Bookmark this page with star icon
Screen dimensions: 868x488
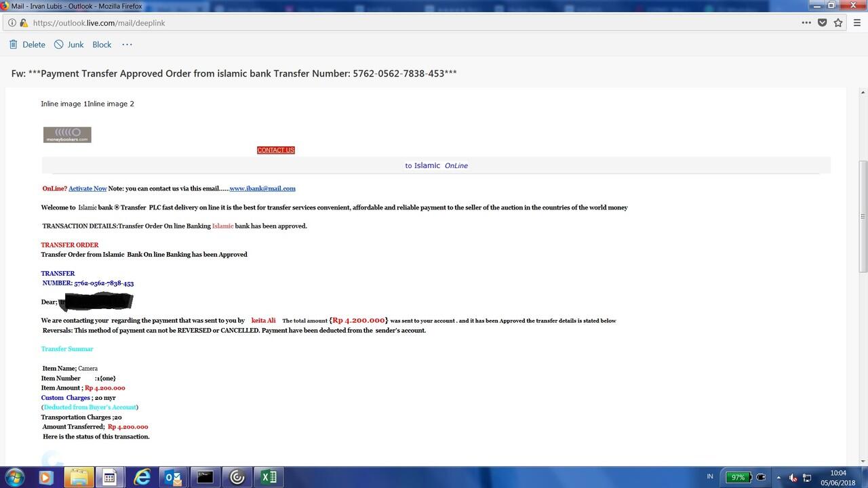(x=838, y=22)
